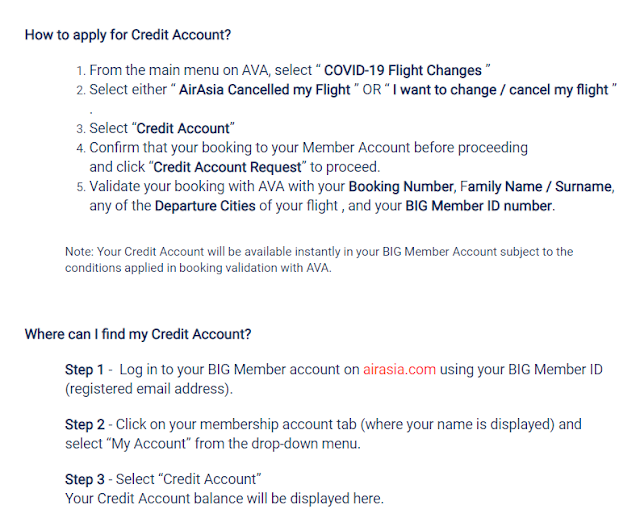Screen dimensions: 640x518
Task: Click the 'Where can I find my Credit Account?' heading
Action: tap(138, 334)
